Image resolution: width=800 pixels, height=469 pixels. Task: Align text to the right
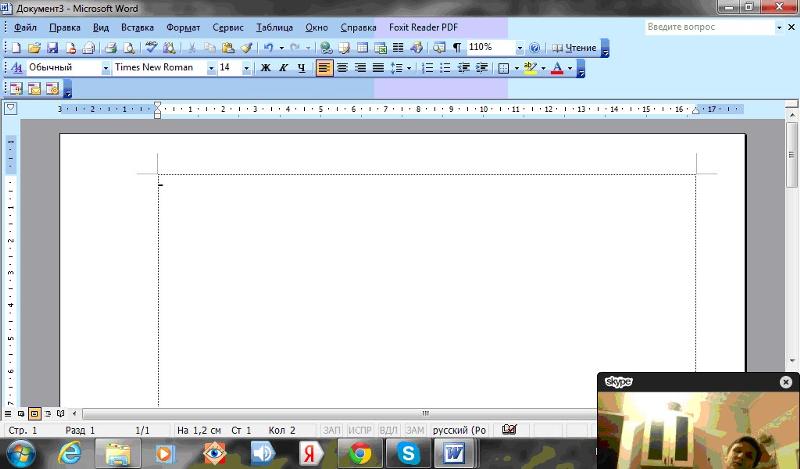[360, 67]
